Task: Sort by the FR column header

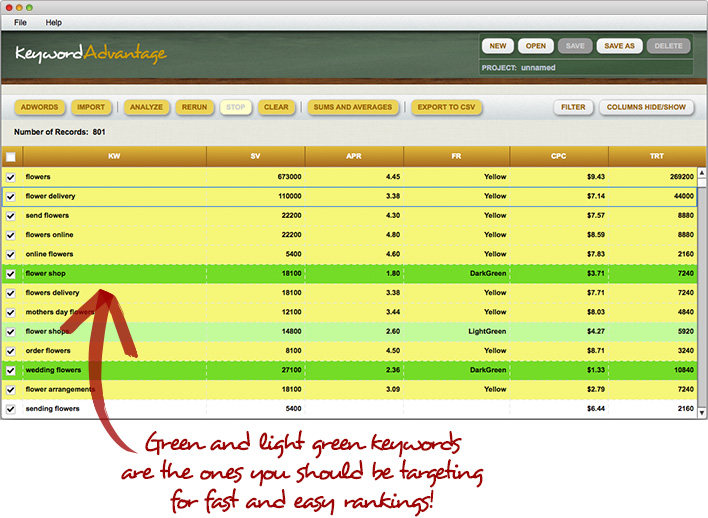Action: [456, 156]
